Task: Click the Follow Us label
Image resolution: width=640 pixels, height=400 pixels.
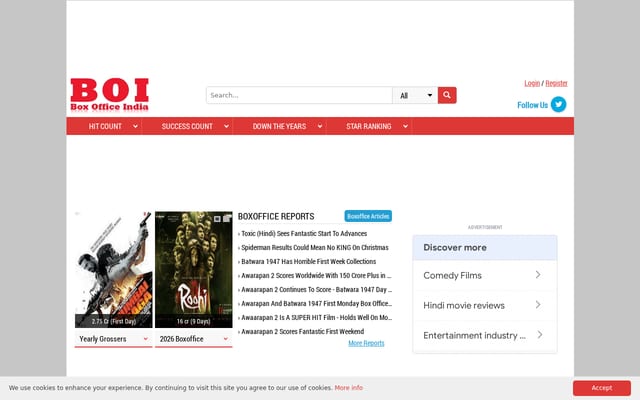Action: coord(532,105)
